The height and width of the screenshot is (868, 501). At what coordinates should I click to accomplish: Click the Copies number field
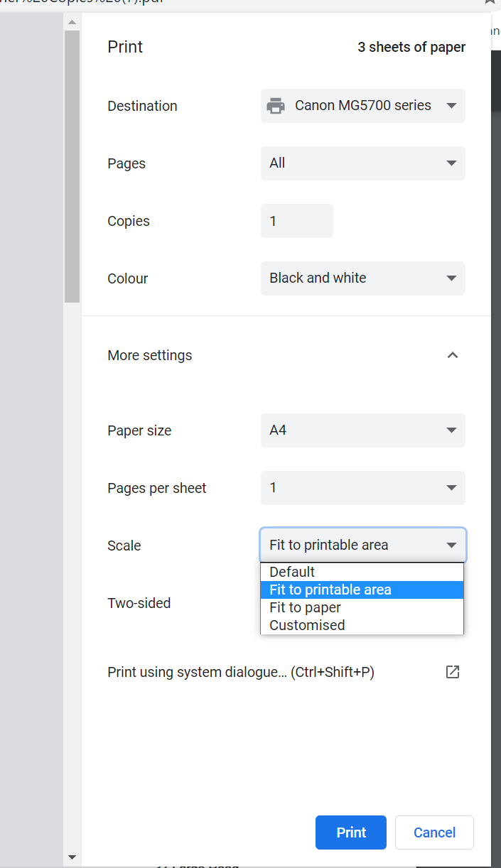296,221
